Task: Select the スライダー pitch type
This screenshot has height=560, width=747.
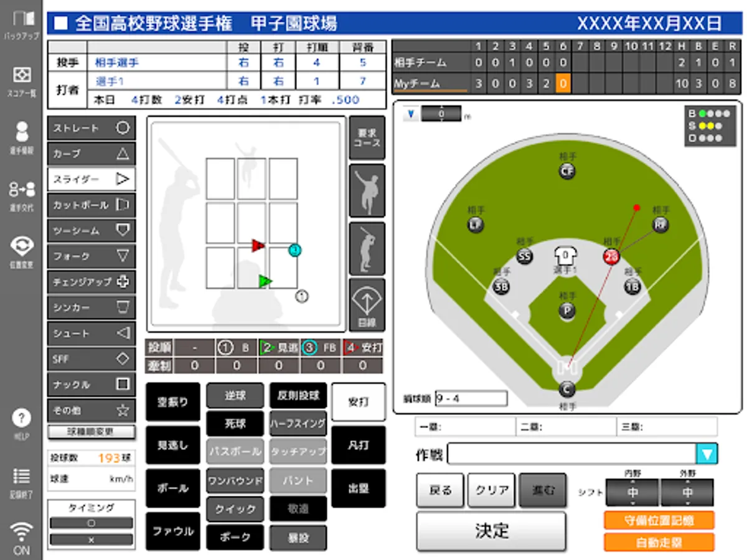Action: [x=92, y=179]
